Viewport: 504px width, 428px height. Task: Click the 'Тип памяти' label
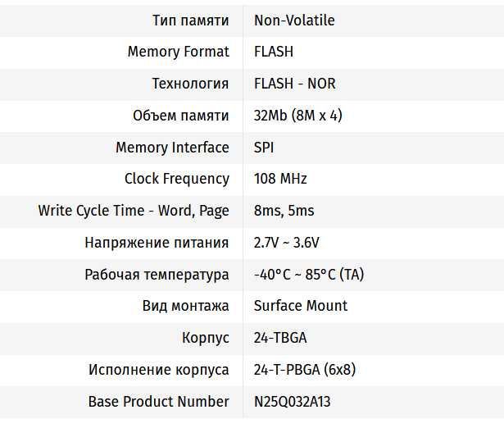coord(190,20)
